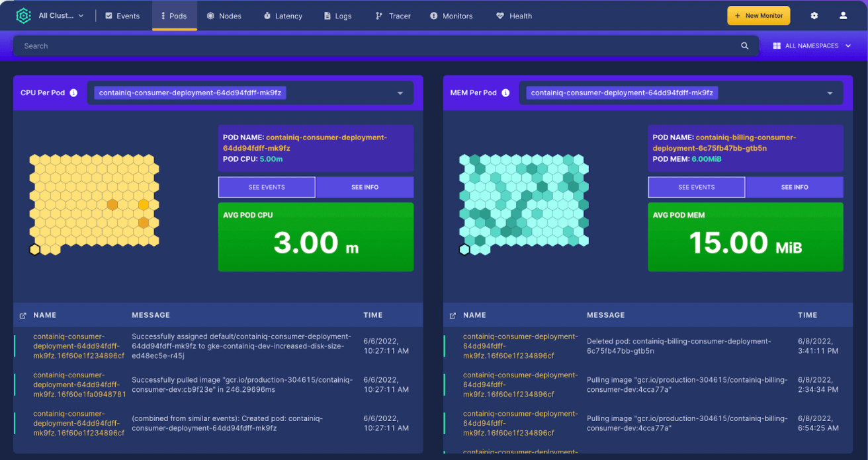
Task: Click SEE EVENTS under POD CPU details
Action: pos(266,187)
